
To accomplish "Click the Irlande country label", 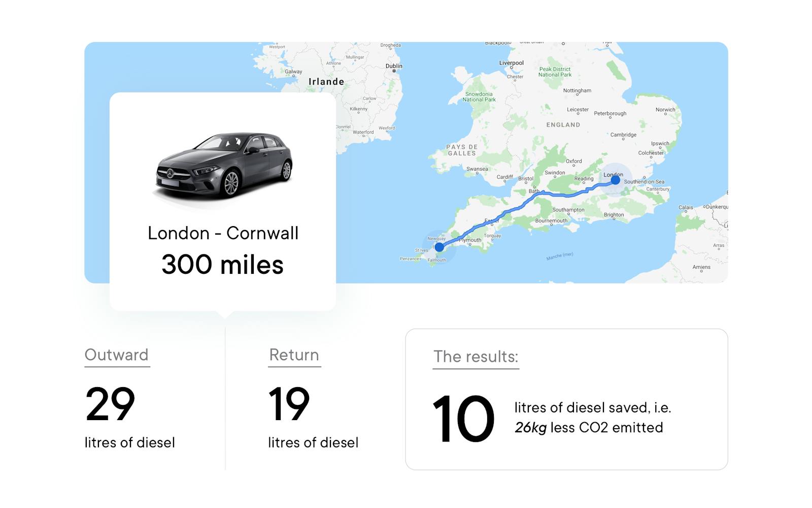I will click(326, 82).
